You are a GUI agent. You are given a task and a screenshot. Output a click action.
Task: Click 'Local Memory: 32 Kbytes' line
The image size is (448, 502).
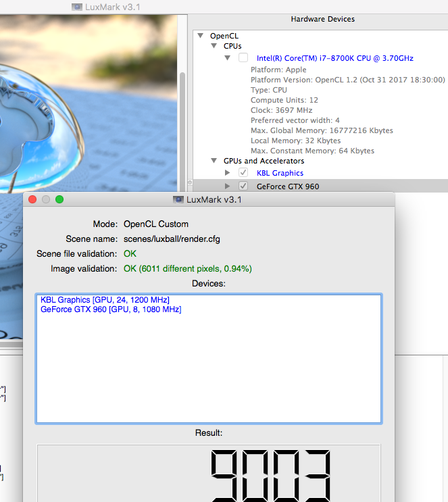coord(295,141)
